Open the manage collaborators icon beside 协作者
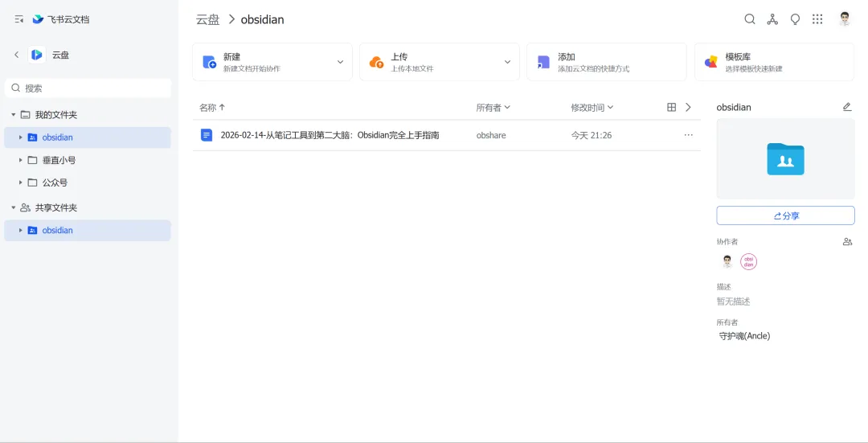 point(847,241)
